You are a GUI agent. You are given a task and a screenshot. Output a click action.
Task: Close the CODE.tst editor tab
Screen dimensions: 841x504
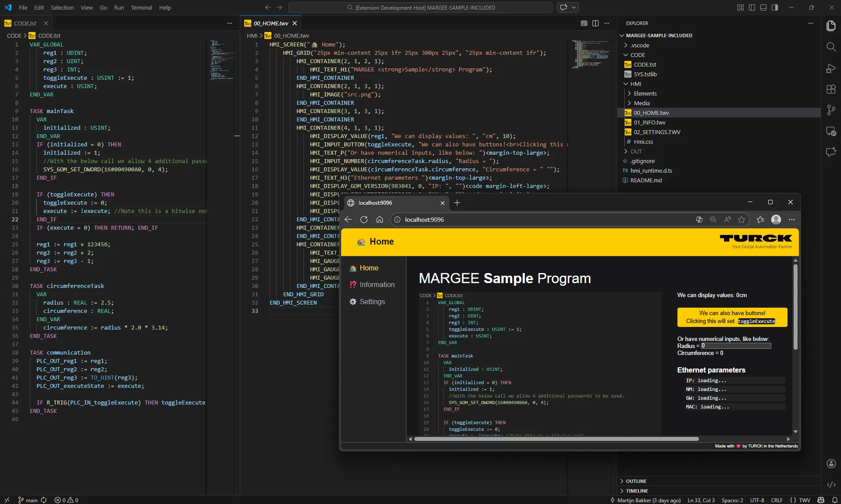[46, 23]
